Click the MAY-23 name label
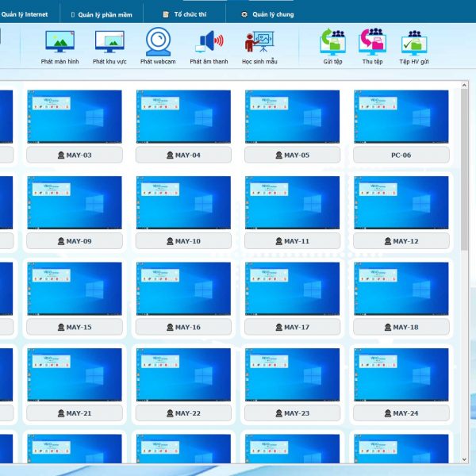The image size is (476, 476). [292, 413]
